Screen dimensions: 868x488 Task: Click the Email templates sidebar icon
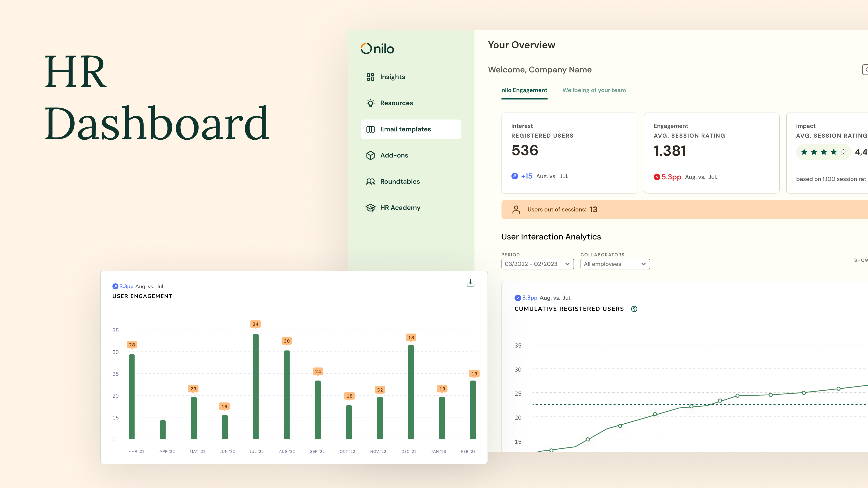tap(370, 129)
